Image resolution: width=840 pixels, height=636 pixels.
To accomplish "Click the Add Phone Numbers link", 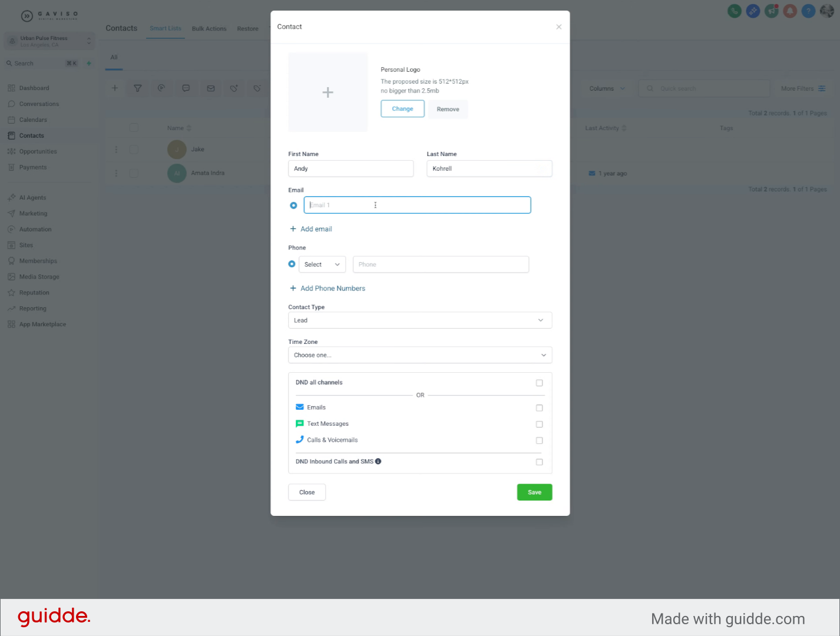I will pos(327,289).
